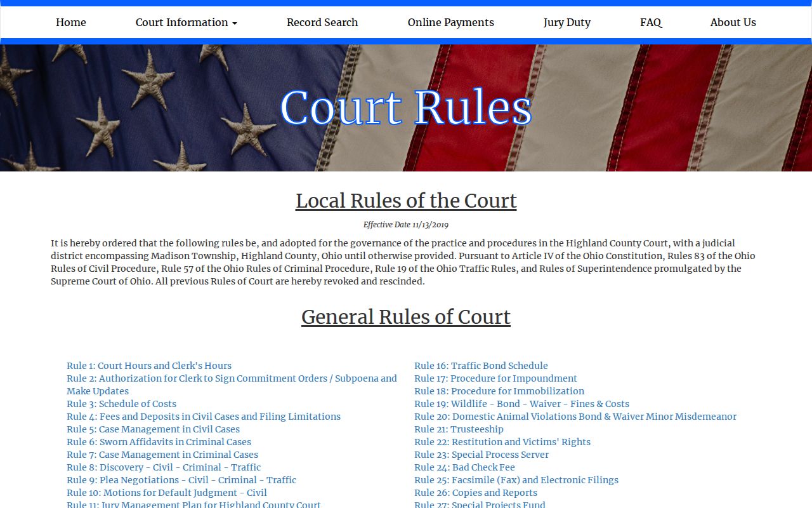The image size is (812, 508).
Task: Select Rule 18: Procedure for Immobilization
Action: [x=499, y=391]
